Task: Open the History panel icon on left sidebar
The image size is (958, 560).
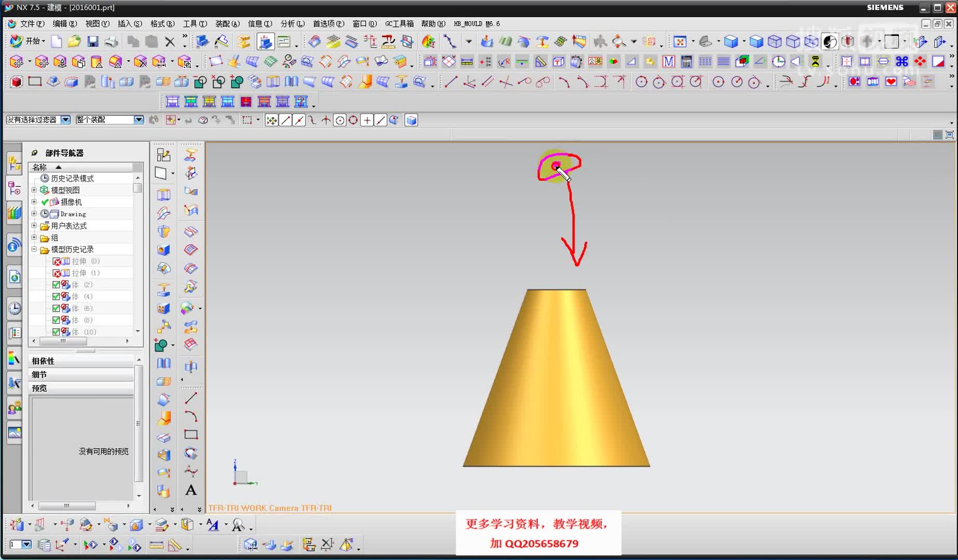Action: tap(14, 307)
